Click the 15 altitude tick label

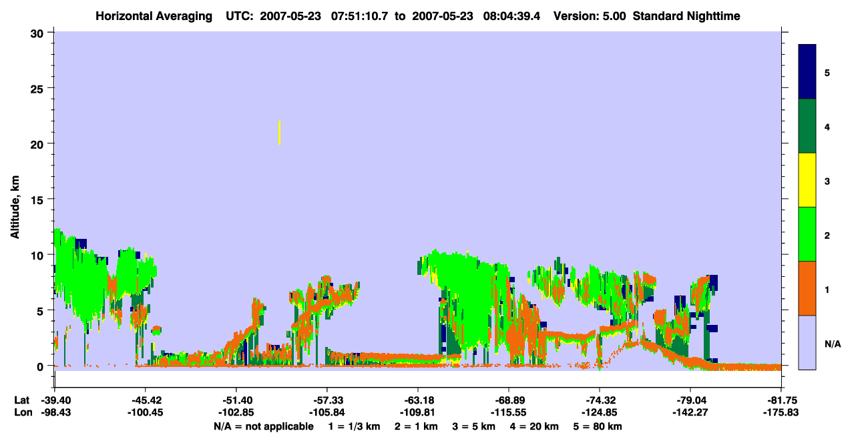38,199
